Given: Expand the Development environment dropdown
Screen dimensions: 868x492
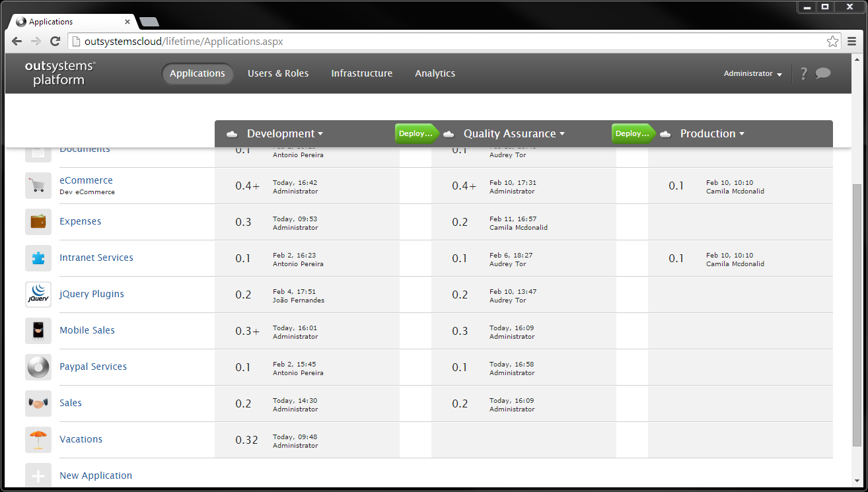Looking at the screenshot, I should (x=285, y=133).
